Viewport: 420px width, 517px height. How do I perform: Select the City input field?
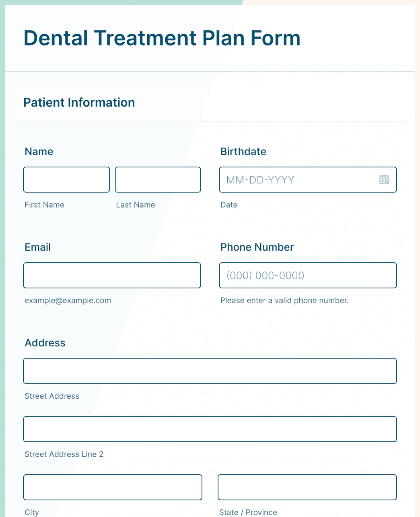(113, 487)
